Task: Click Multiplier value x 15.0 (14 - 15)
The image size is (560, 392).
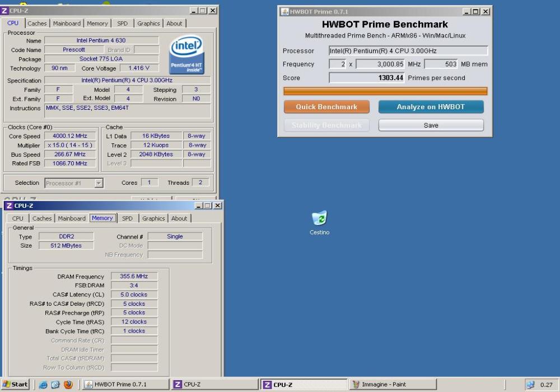Action: [70, 145]
